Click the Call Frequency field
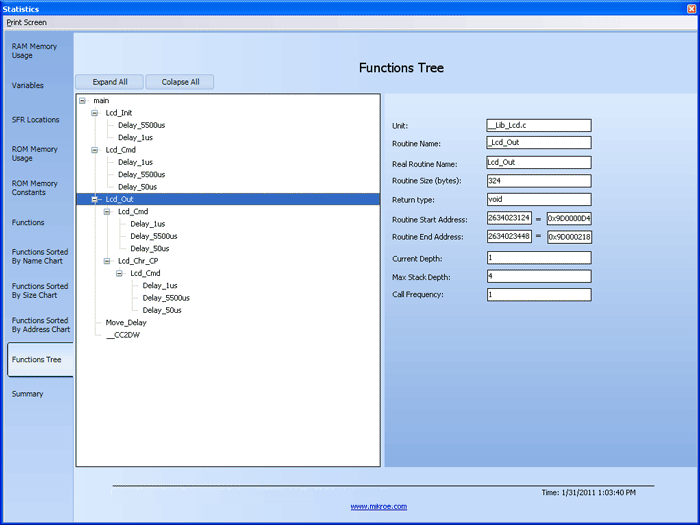Image resolution: width=700 pixels, height=525 pixels. pyautogui.click(x=539, y=295)
